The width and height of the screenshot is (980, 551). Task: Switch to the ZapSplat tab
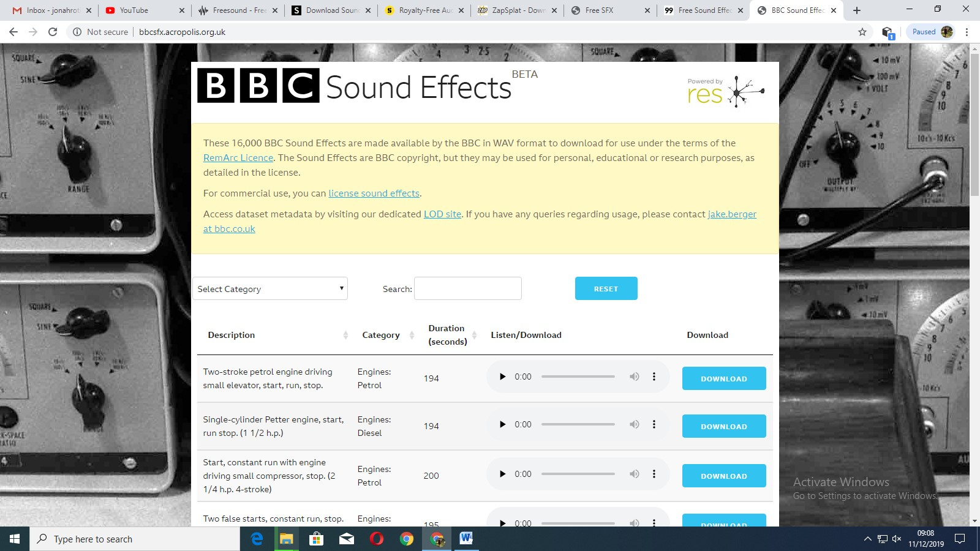point(518,10)
